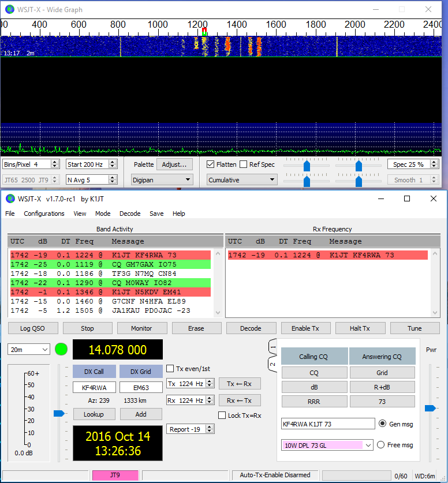Click the Lookup button
This screenshot has width=448, height=483.
(x=94, y=414)
